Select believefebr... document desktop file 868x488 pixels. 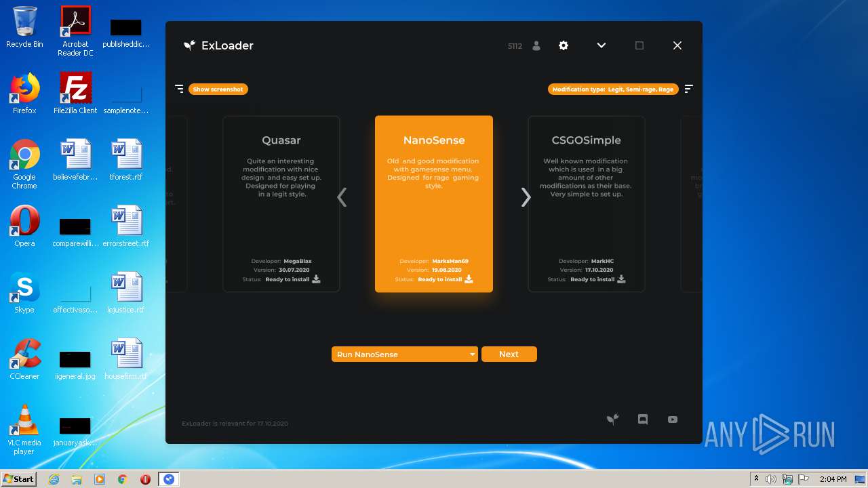75,160
